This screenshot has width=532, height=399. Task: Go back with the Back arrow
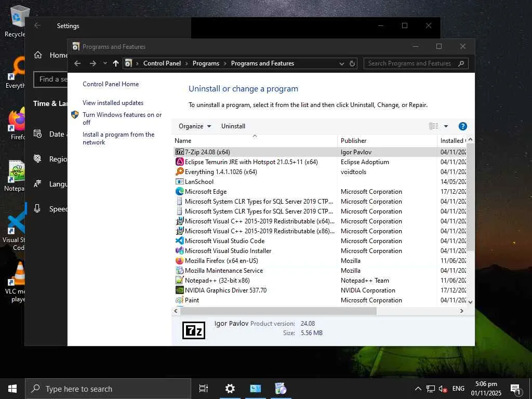click(x=77, y=63)
